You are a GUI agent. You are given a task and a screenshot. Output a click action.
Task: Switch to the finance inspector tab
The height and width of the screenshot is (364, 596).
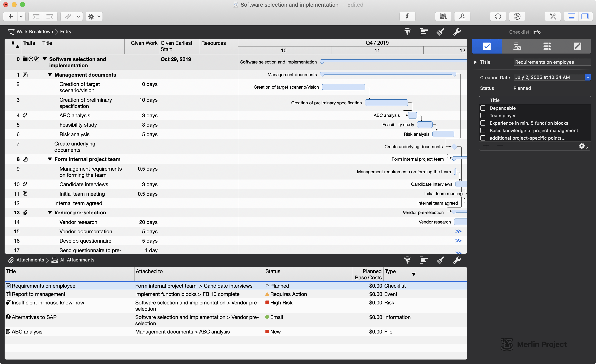[517, 46]
